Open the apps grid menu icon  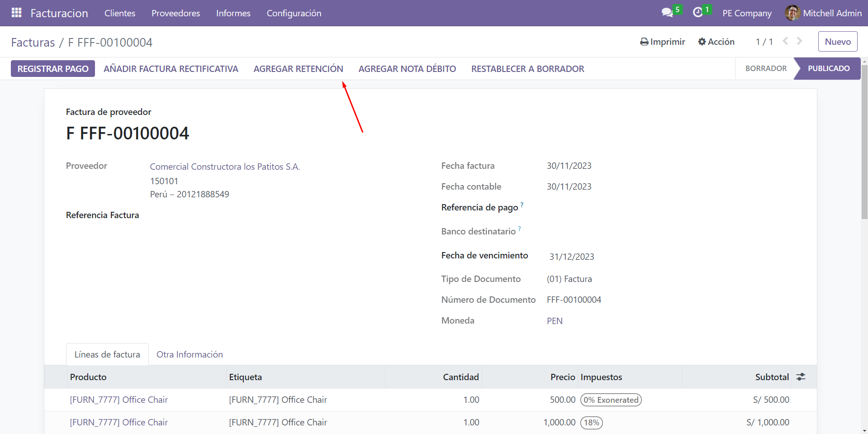[x=17, y=13]
